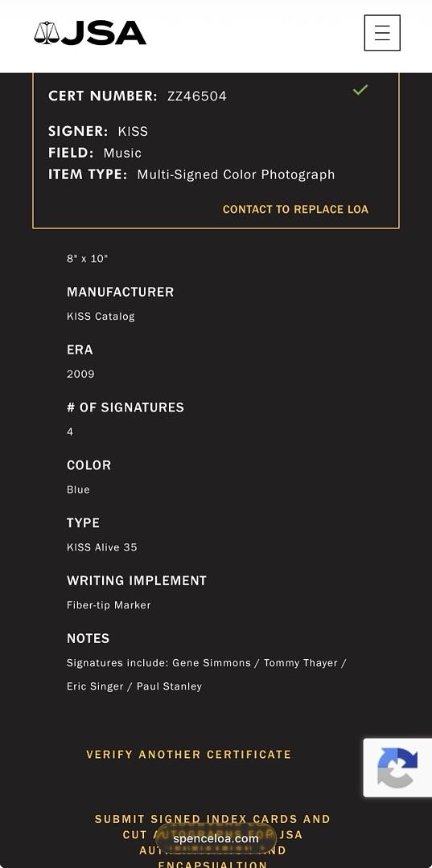Click the Color value Blue
432x868 pixels.
tap(78, 489)
